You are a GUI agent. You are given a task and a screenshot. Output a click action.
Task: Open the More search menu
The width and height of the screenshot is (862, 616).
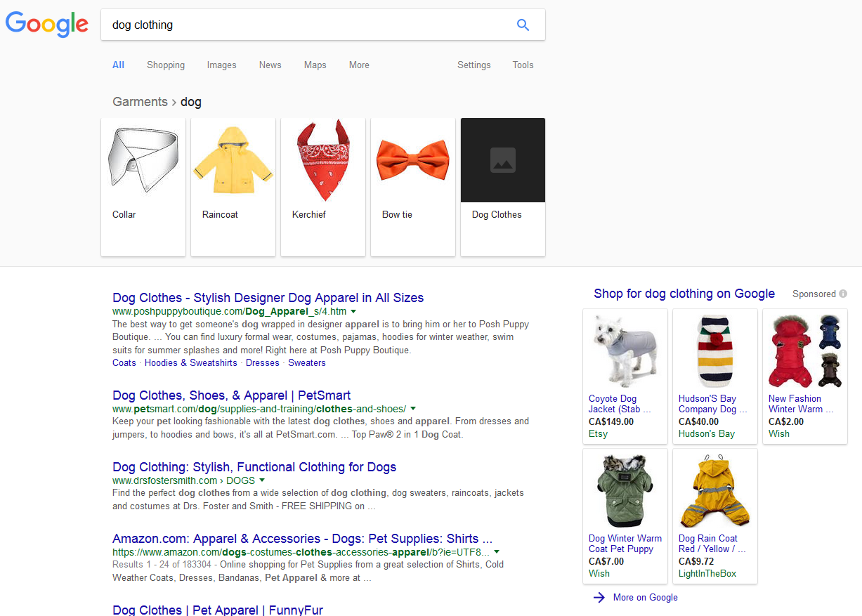(359, 65)
